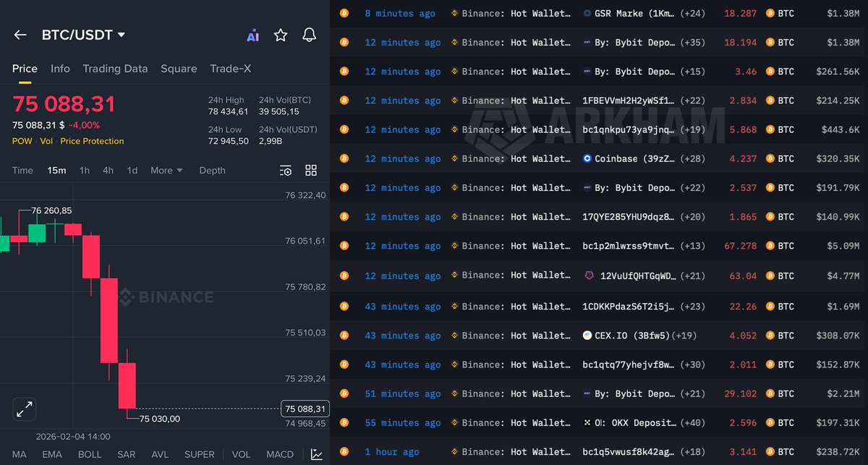Open the 12VuUfQHTGqWD recipient address
The height and width of the screenshot is (465, 868).
click(x=629, y=276)
